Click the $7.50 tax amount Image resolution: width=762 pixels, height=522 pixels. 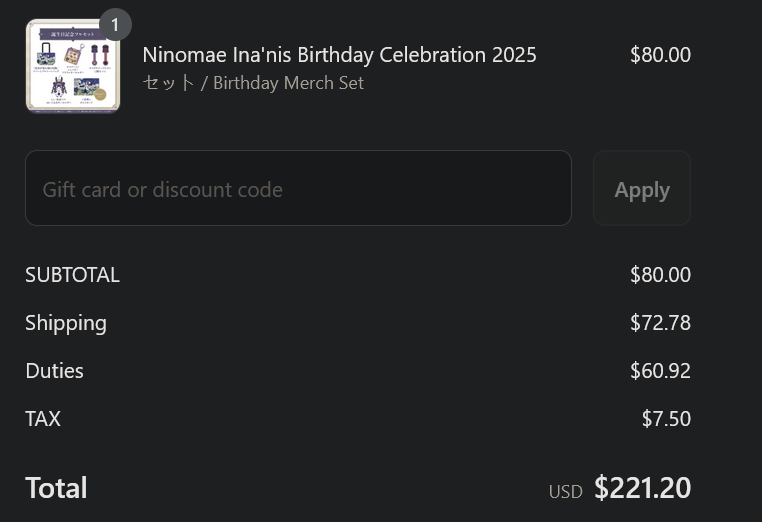click(x=666, y=418)
